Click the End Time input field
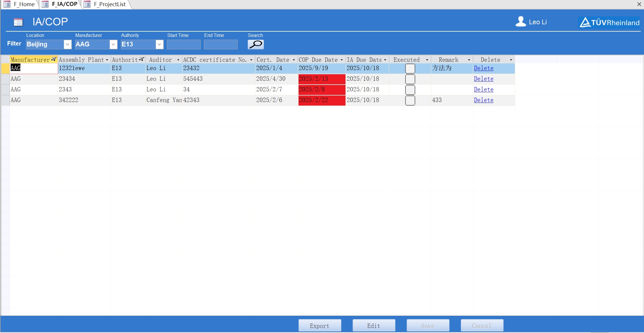 click(221, 44)
